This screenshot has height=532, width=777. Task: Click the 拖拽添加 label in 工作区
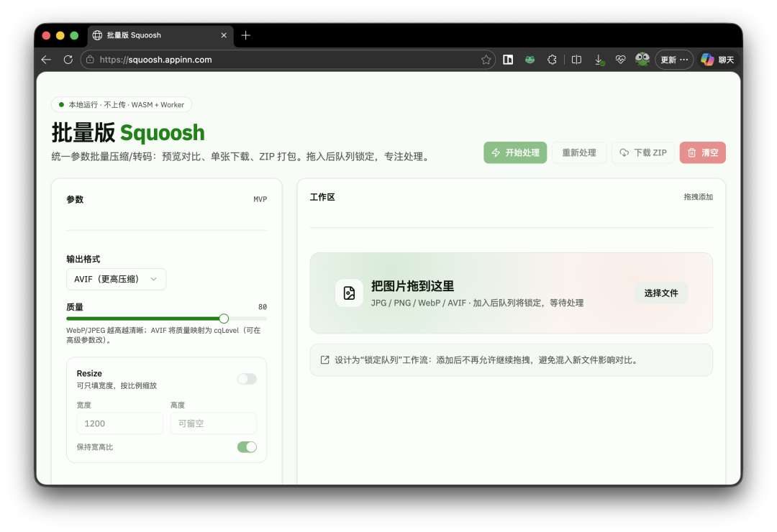[x=698, y=197]
